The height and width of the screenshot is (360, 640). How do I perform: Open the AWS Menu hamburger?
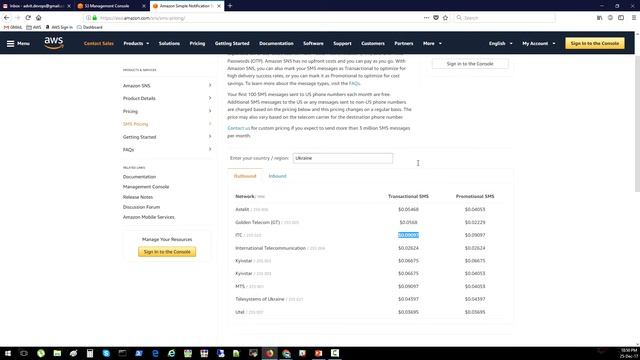18,43
